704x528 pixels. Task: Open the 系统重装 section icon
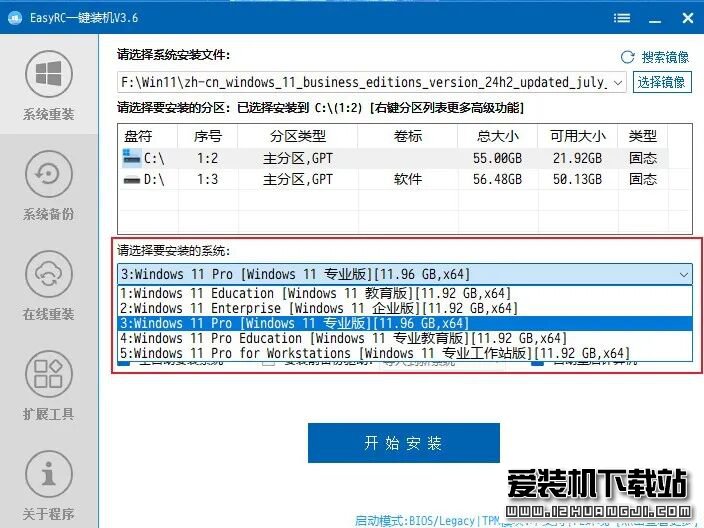click(x=48, y=74)
